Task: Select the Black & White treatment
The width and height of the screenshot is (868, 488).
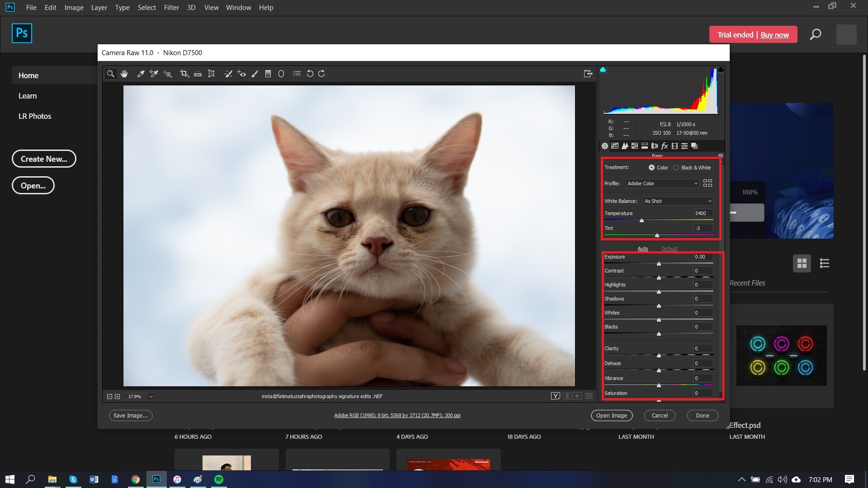Action: coord(676,168)
